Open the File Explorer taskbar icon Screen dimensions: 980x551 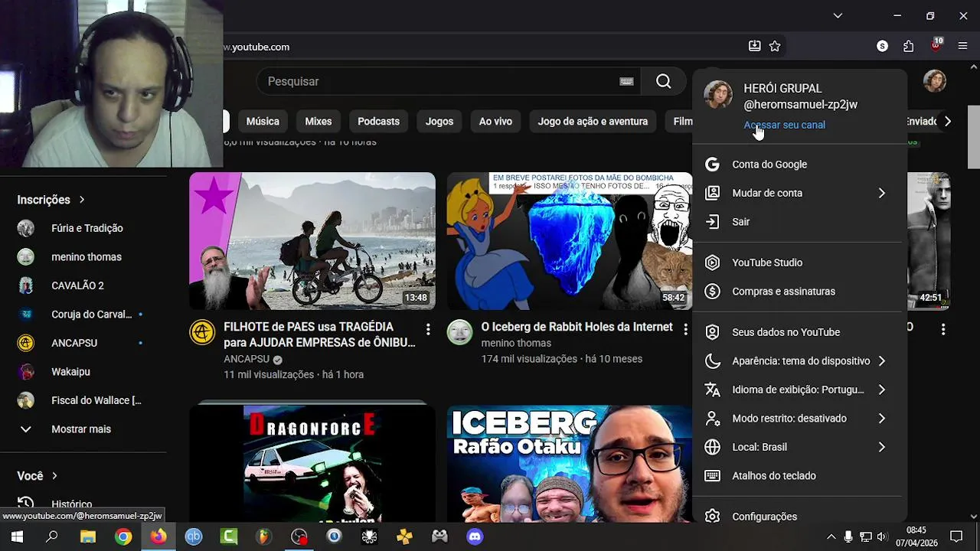[x=88, y=537]
